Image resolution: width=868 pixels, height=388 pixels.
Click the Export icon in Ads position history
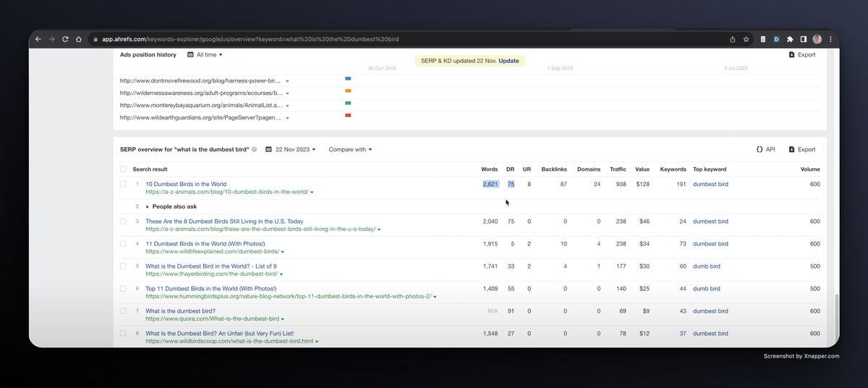[792, 54]
